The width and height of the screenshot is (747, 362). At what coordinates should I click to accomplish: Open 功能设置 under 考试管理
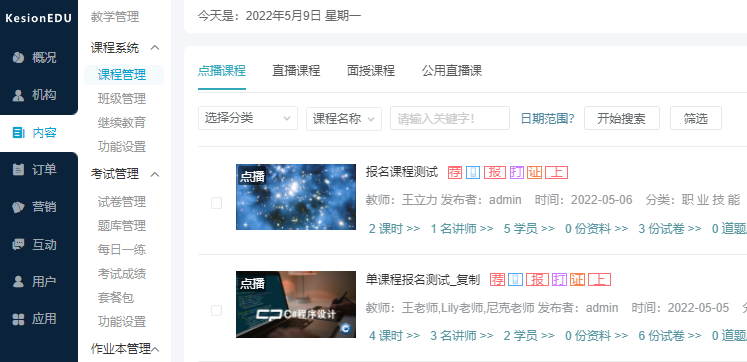coord(122,322)
